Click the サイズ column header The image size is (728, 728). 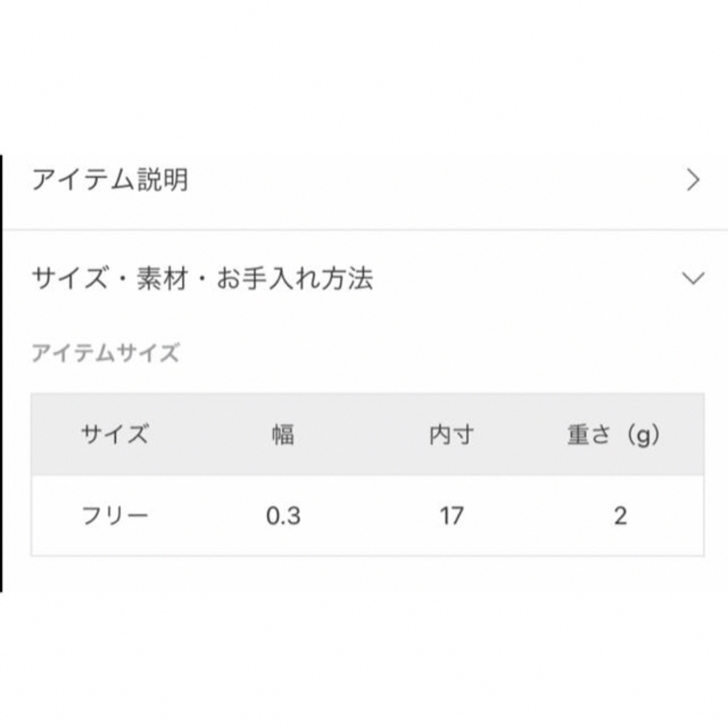pos(115,435)
